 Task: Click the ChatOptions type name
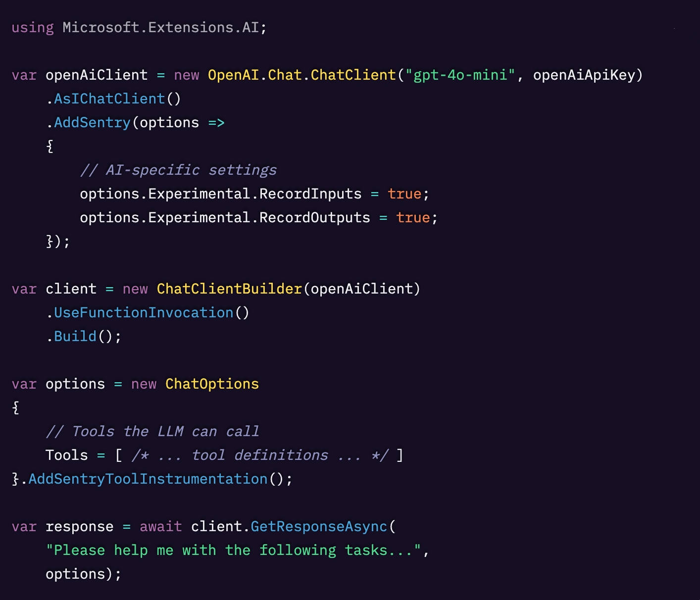coord(212,384)
